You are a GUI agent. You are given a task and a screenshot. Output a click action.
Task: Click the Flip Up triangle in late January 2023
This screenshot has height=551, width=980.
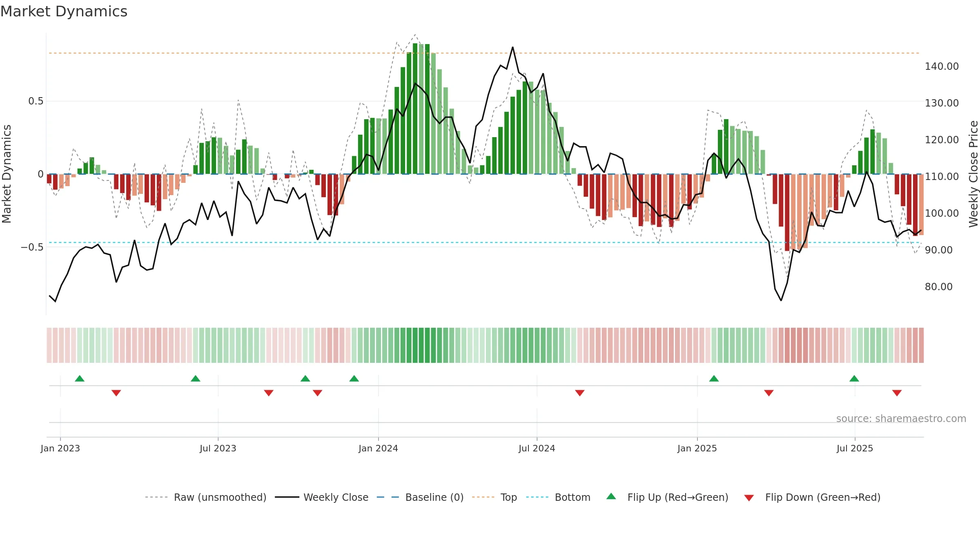pos(80,378)
